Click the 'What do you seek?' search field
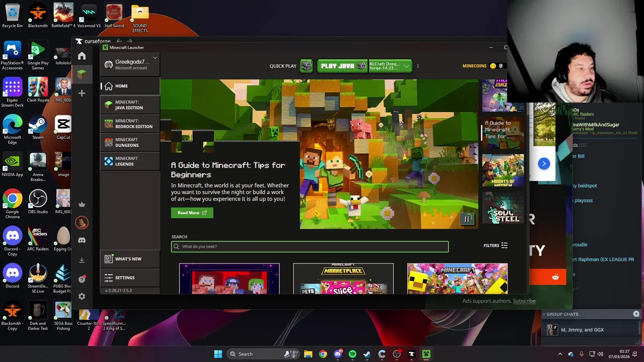Viewport: 644px width, 362px height. coord(310,246)
